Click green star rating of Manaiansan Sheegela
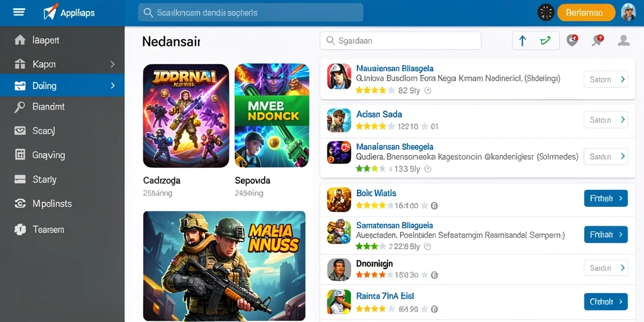Viewport: 644px width, 322px height. (370, 169)
